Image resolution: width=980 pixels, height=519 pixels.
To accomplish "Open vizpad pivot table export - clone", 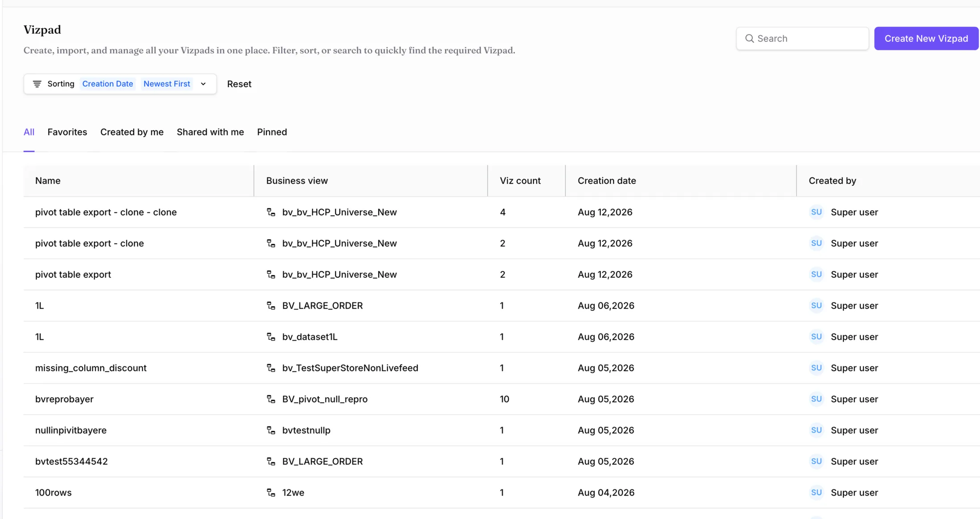I will 90,243.
